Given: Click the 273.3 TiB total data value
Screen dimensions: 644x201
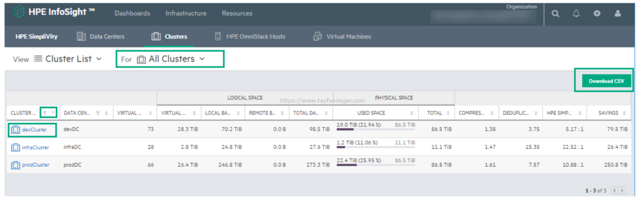Looking at the screenshot, I should (x=318, y=165).
